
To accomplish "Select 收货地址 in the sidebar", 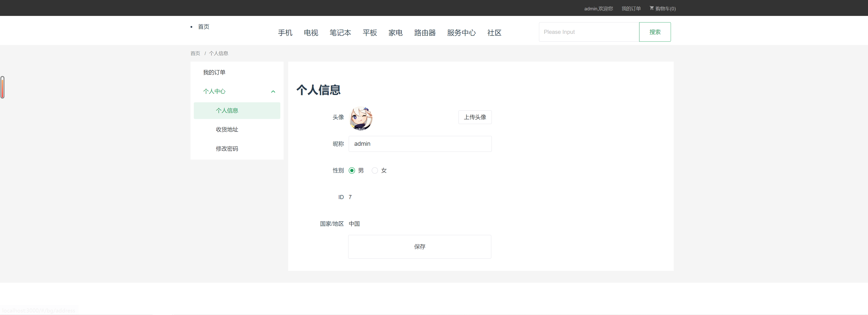I will [x=226, y=129].
